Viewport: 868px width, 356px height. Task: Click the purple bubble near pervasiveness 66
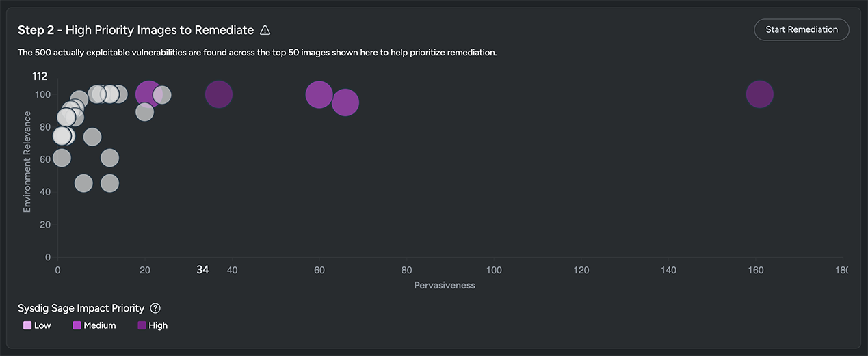click(345, 102)
